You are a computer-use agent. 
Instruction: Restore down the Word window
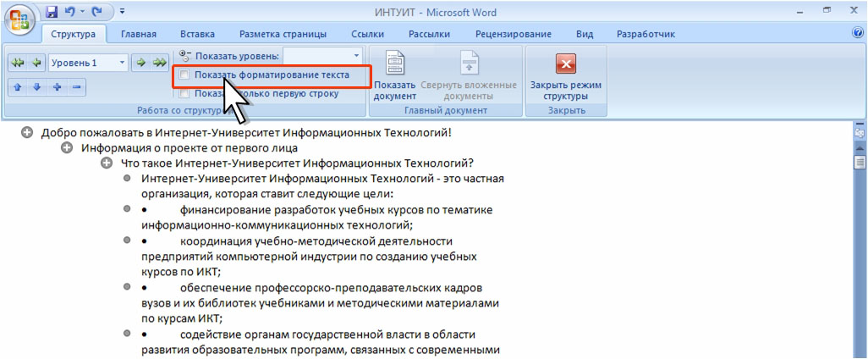827,10
